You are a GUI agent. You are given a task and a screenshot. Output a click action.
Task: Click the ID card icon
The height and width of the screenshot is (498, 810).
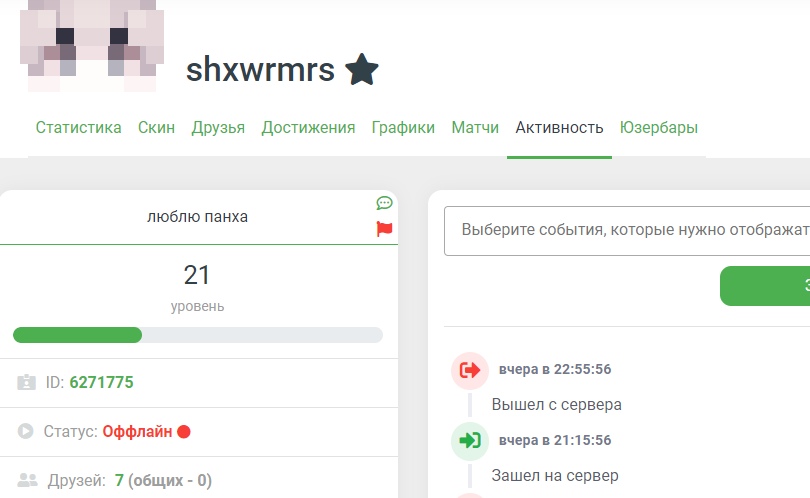click(27, 382)
